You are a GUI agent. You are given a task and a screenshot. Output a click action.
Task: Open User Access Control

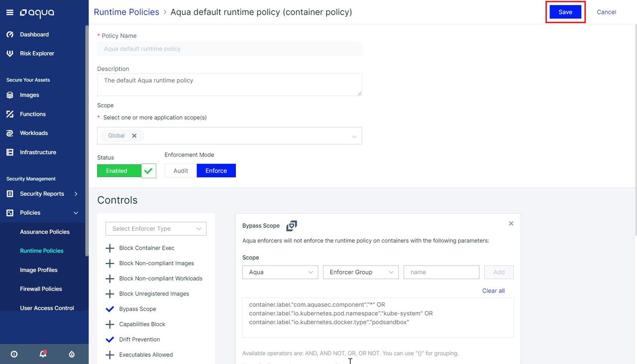click(x=47, y=308)
